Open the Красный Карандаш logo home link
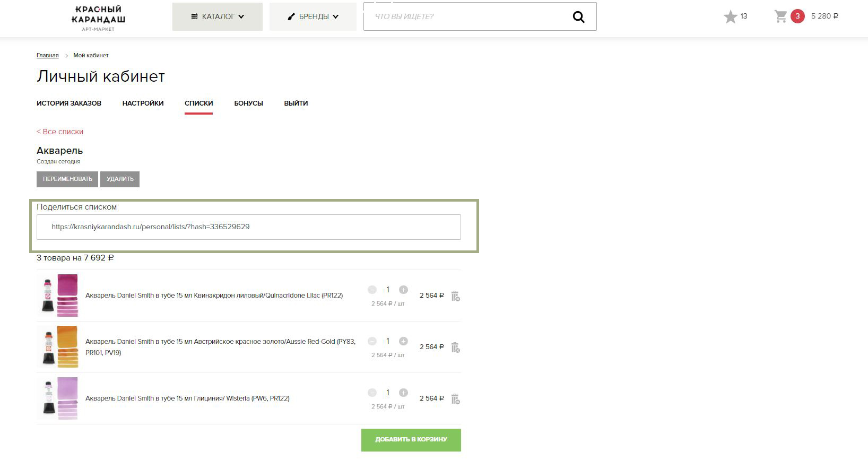This screenshot has width=868, height=460. point(98,18)
